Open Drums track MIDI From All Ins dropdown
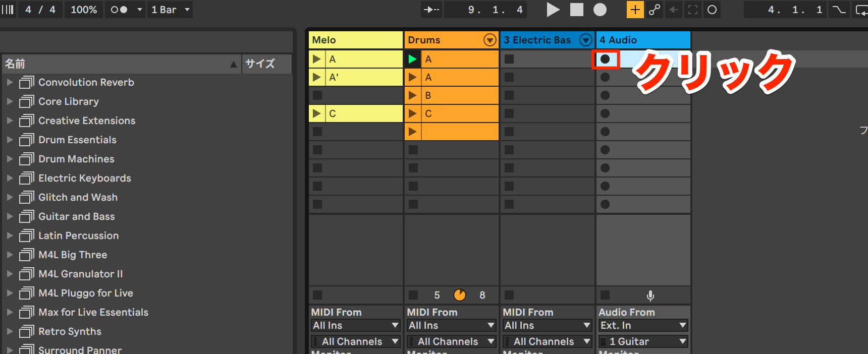The height and width of the screenshot is (354, 868). pyautogui.click(x=452, y=325)
